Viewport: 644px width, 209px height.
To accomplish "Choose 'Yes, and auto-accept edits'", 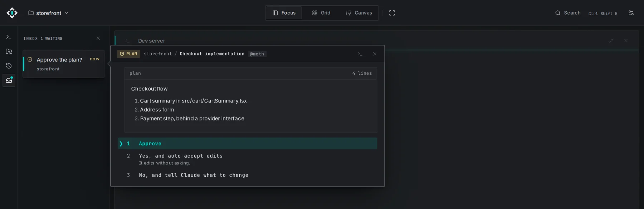I will (247, 159).
